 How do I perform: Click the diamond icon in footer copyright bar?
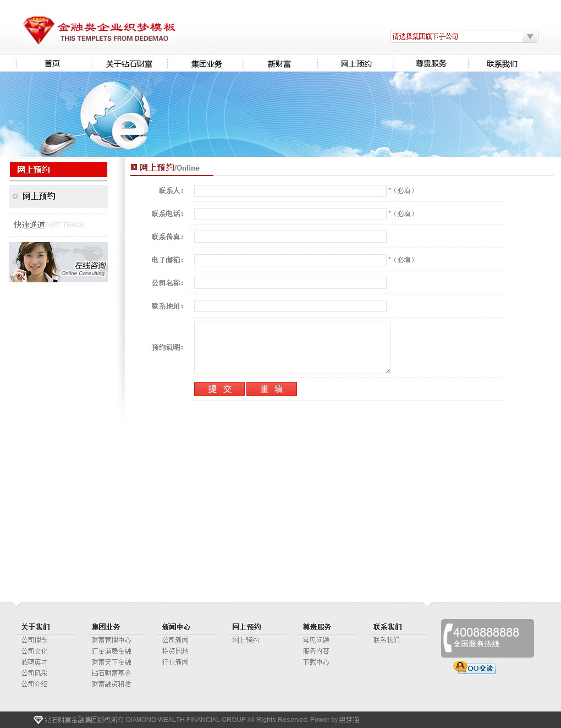pos(38,720)
